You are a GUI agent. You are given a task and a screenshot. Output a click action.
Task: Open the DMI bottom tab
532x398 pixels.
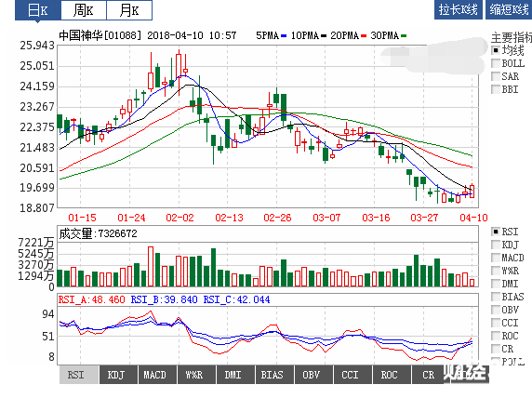pyautogui.click(x=235, y=375)
